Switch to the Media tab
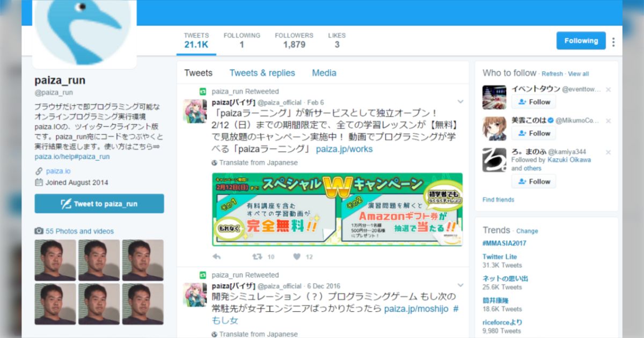This screenshot has height=338, width=644. point(324,72)
